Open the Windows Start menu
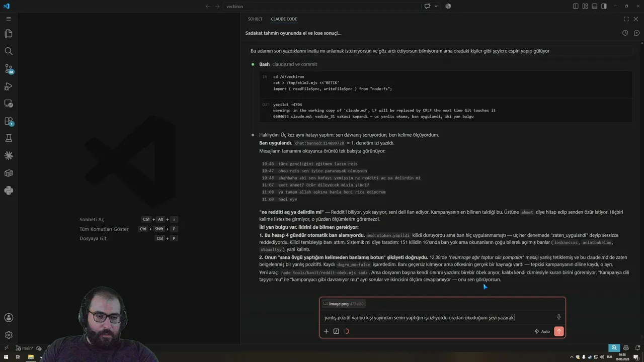 [6, 357]
